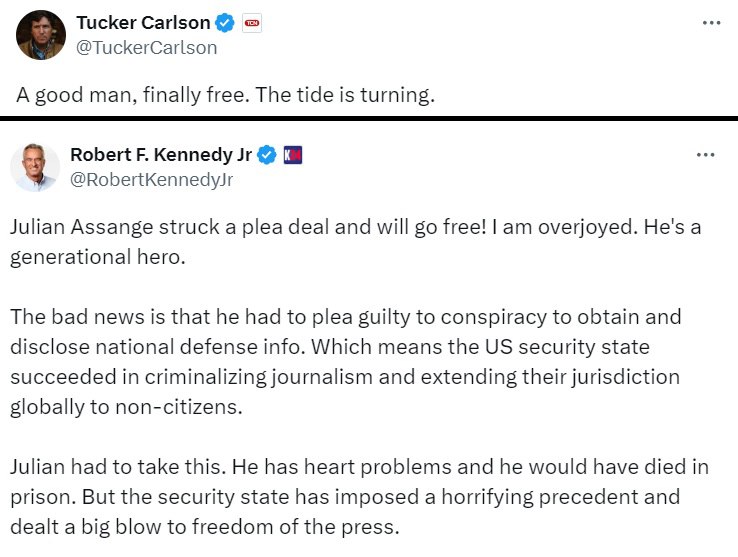The height and width of the screenshot is (557, 738).
Task: Open Robert F. Kennedy Jr's profile picture
Action: pos(35,167)
